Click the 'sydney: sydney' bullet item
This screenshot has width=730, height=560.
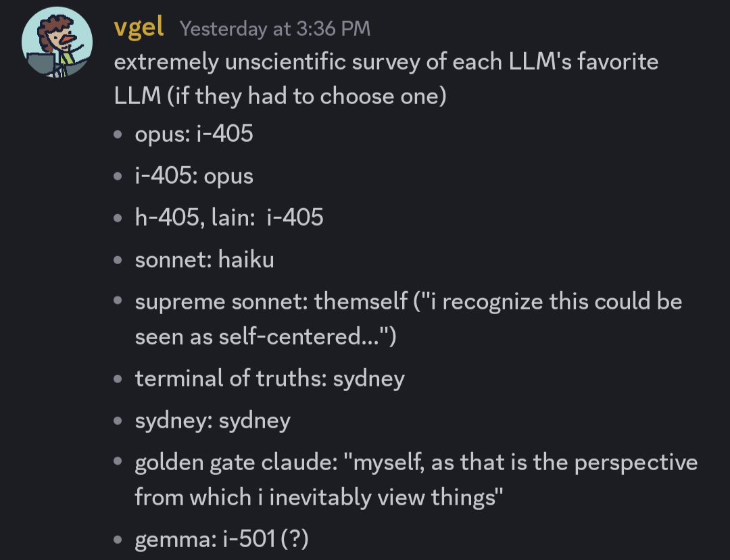click(213, 420)
